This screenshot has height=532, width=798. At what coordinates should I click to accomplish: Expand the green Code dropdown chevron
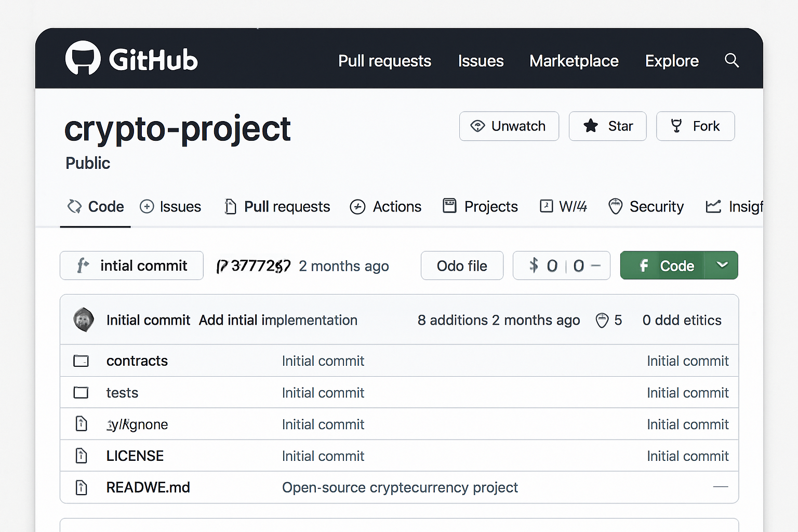point(722,265)
